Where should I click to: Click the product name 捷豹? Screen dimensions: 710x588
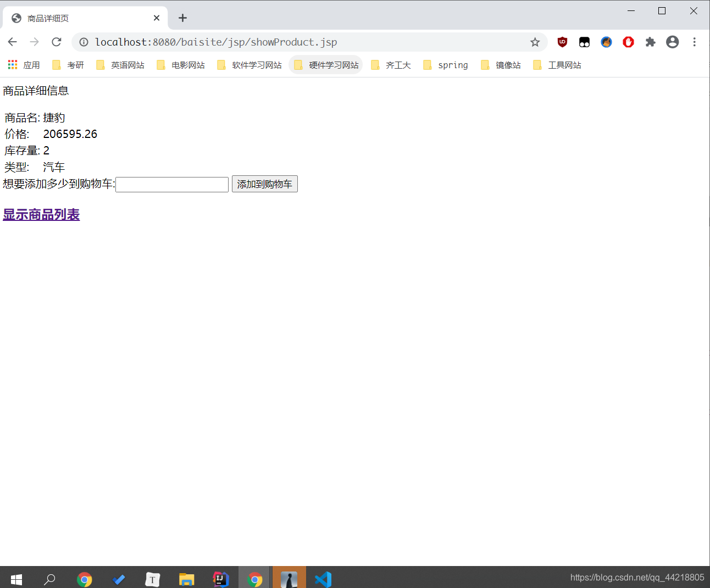(x=54, y=118)
